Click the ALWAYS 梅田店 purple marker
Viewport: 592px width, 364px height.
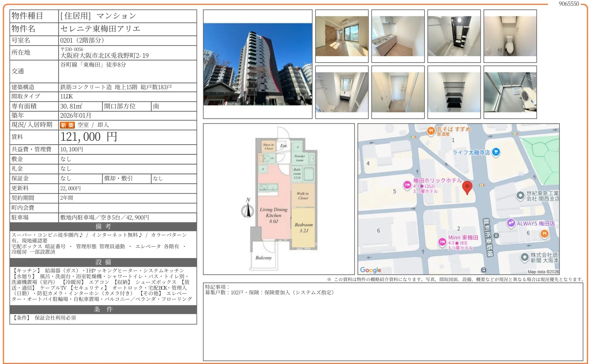click(x=511, y=223)
